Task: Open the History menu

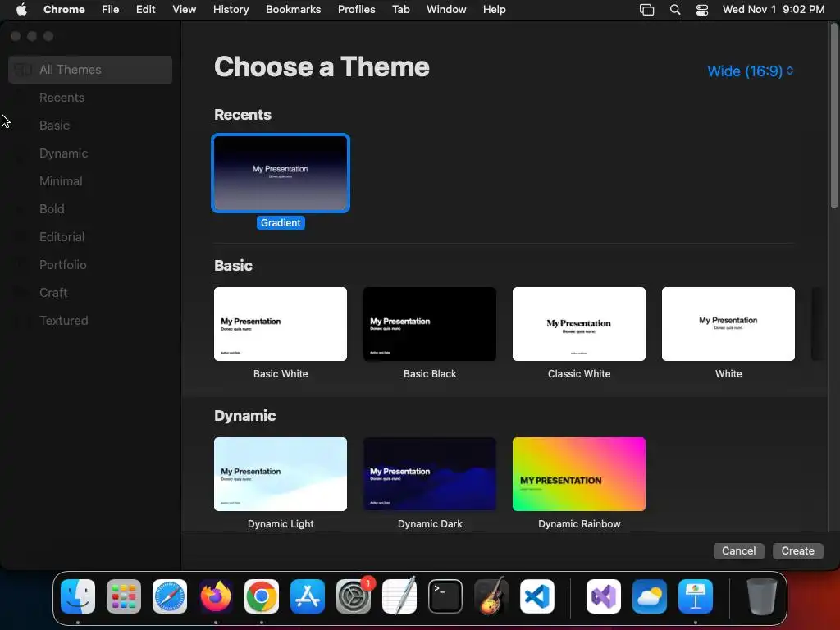Action: point(231,10)
